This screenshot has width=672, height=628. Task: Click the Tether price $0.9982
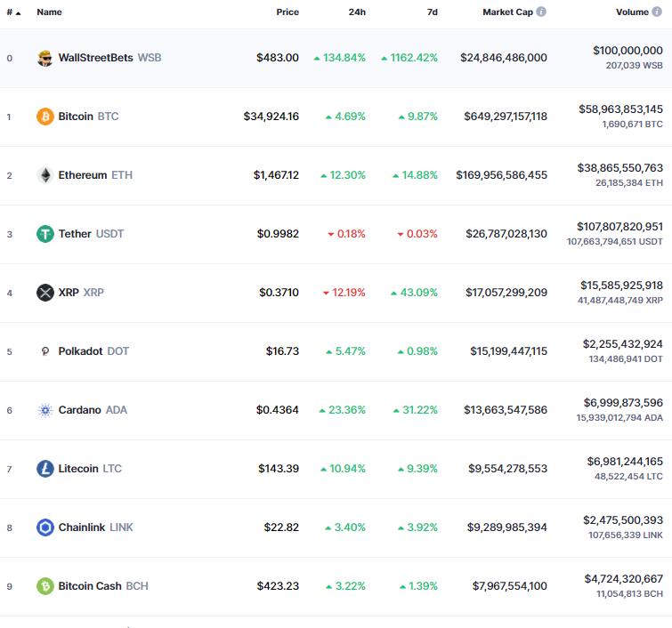pyautogui.click(x=278, y=233)
